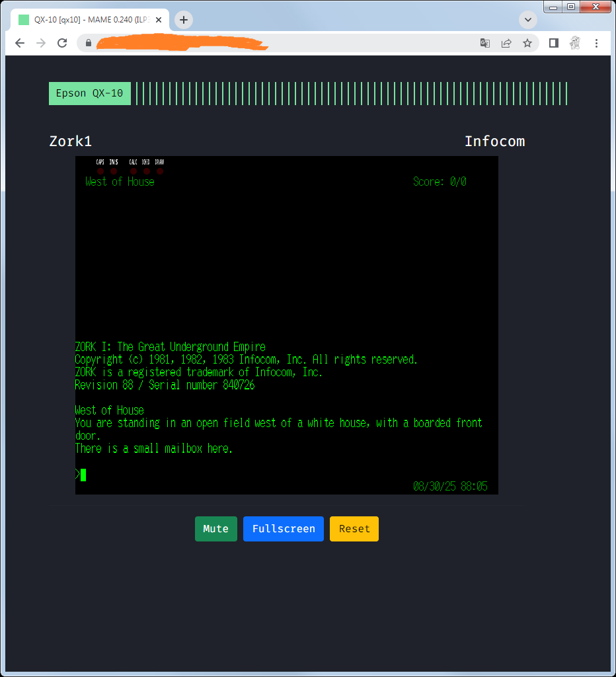Open a new tab with plus button
Image resolution: width=616 pixels, height=677 pixels.
pos(184,20)
